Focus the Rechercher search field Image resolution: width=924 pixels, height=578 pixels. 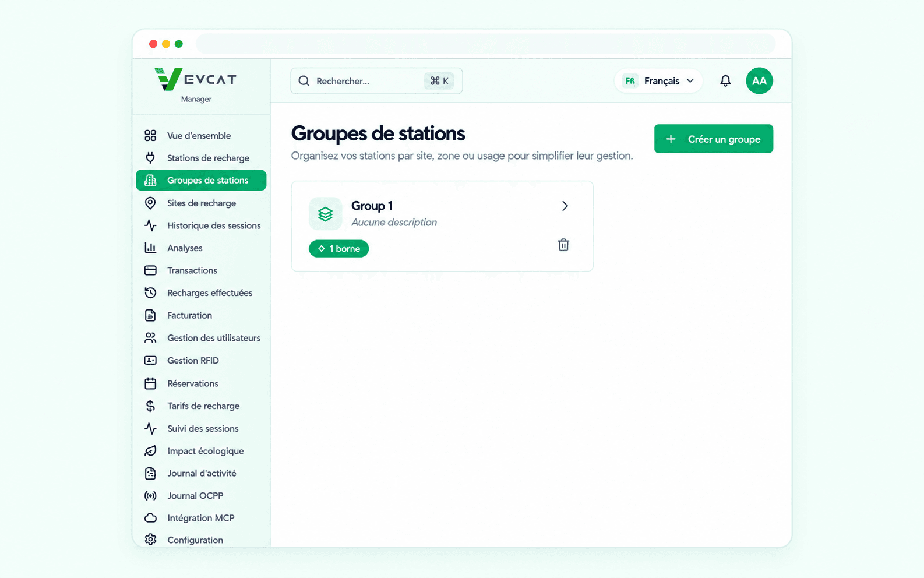pyautogui.click(x=376, y=81)
